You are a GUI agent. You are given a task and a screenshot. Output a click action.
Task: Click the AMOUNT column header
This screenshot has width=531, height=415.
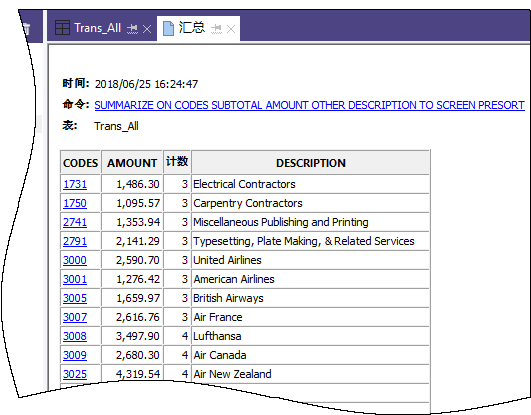(132, 163)
